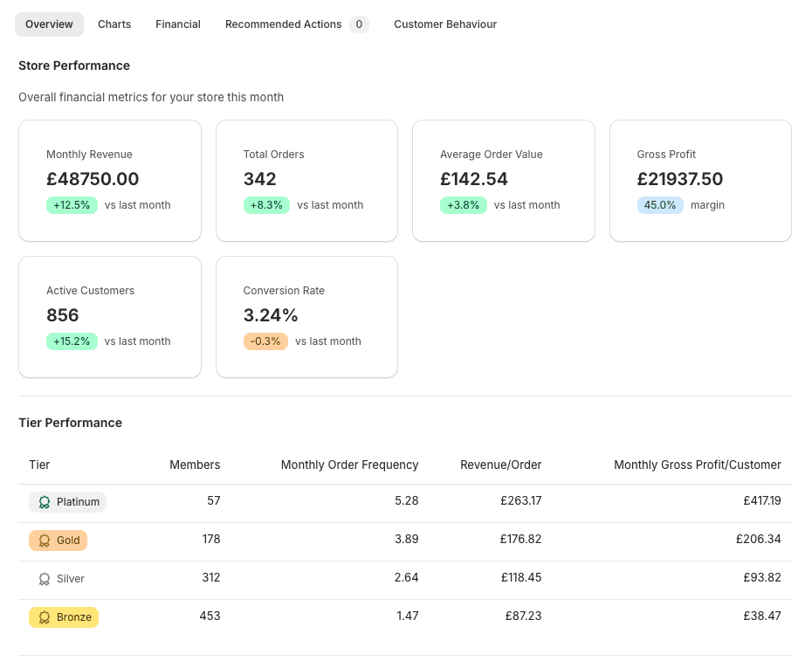Click the Active Customers value 856
The image size is (812, 668).
click(63, 315)
